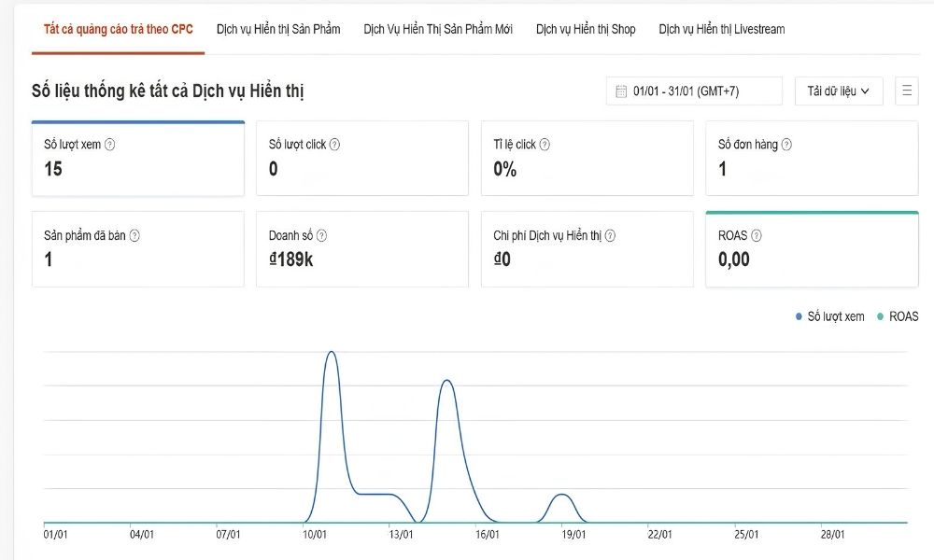Click the help icon beside Doanh số
Viewport: 934px width, 560px height.
click(321, 236)
